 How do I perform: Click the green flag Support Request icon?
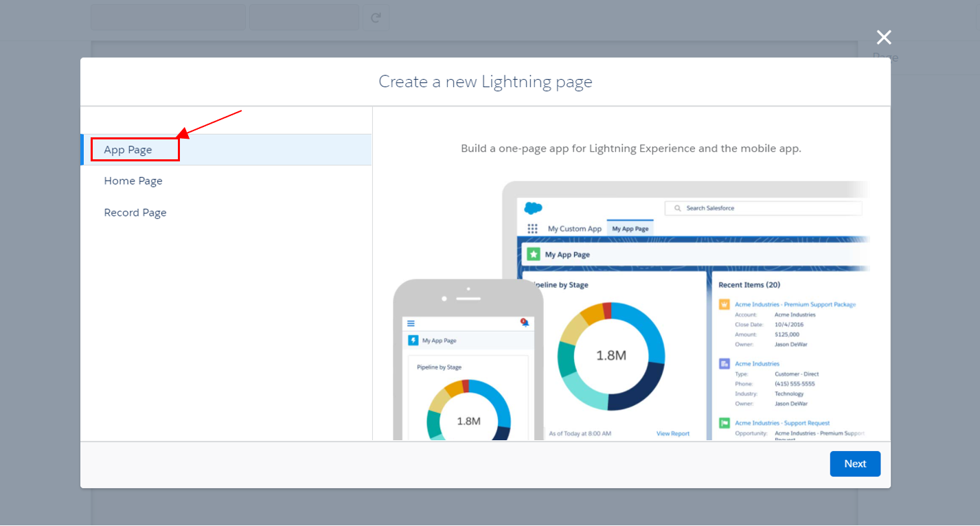[x=724, y=423]
